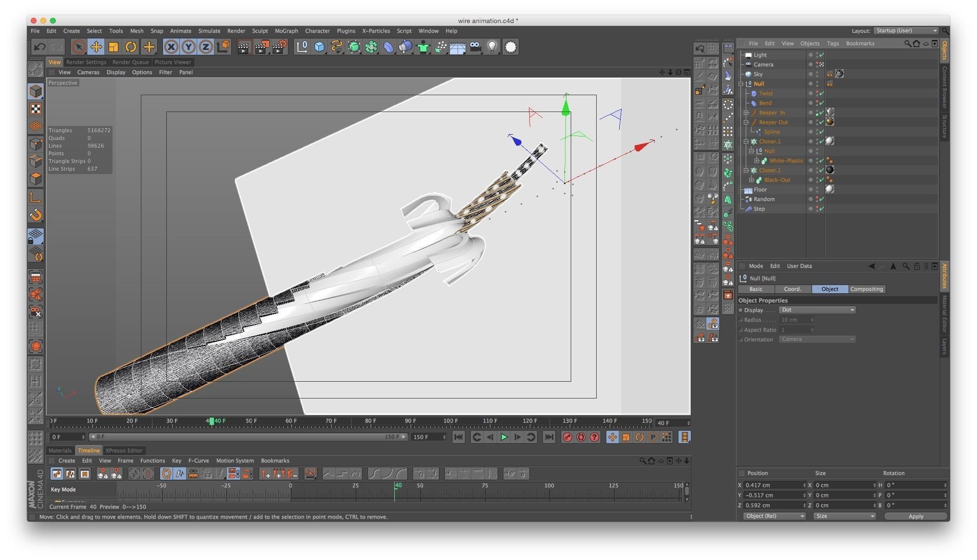The width and height of the screenshot is (977, 560).
Task: Click the Render View clapperboard icon
Action: click(x=244, y=47)
